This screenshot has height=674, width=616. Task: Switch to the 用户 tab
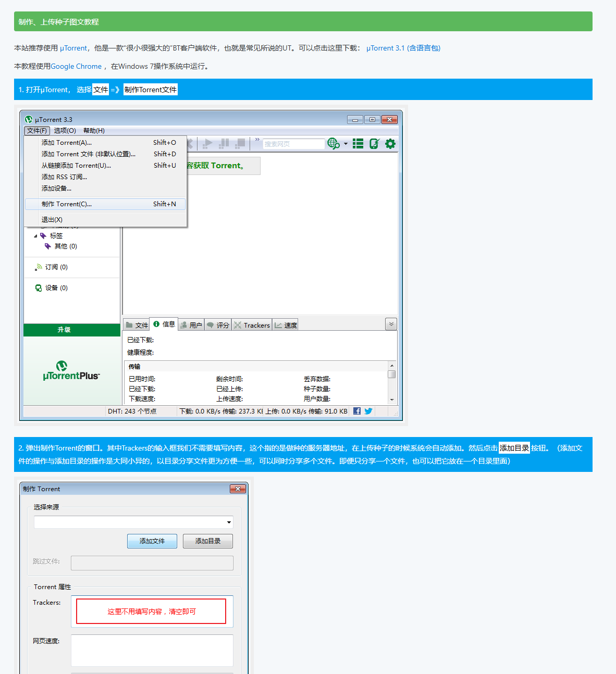[191, 325]
